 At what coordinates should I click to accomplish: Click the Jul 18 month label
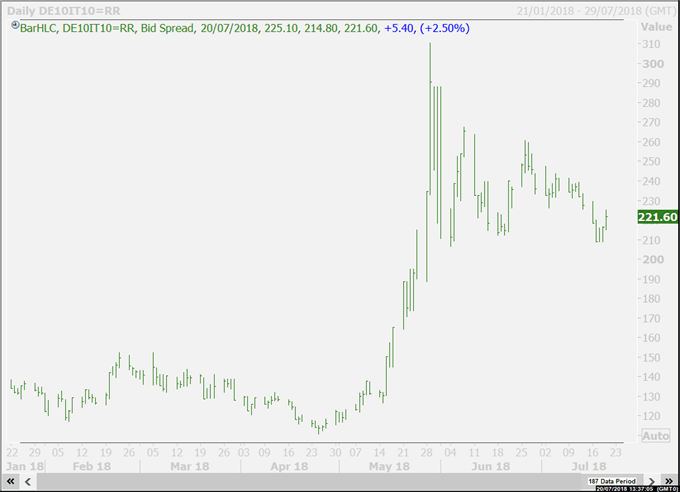tap(588, 466)
